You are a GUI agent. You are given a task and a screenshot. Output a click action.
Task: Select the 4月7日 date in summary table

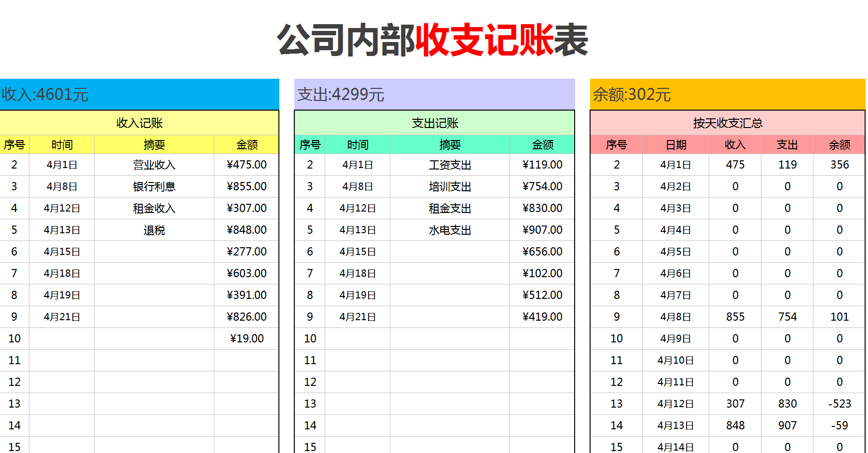coord(675,295)
